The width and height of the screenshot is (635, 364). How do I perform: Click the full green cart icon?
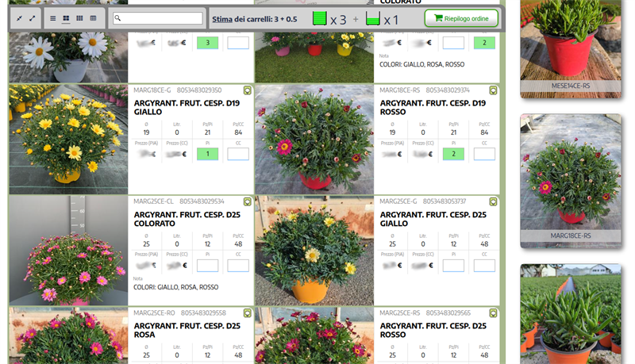(320, 18)
